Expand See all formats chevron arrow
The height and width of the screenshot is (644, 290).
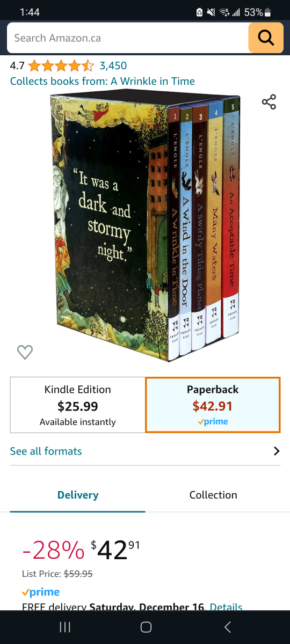[277, 451]
